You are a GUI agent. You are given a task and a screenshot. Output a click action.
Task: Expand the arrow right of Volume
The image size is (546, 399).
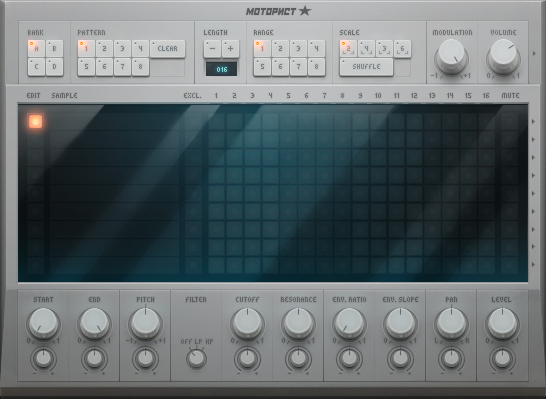(x=534, y=54)
